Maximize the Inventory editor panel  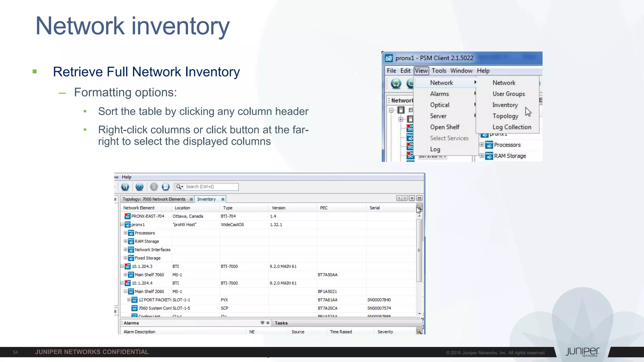[x=419, y=198]
